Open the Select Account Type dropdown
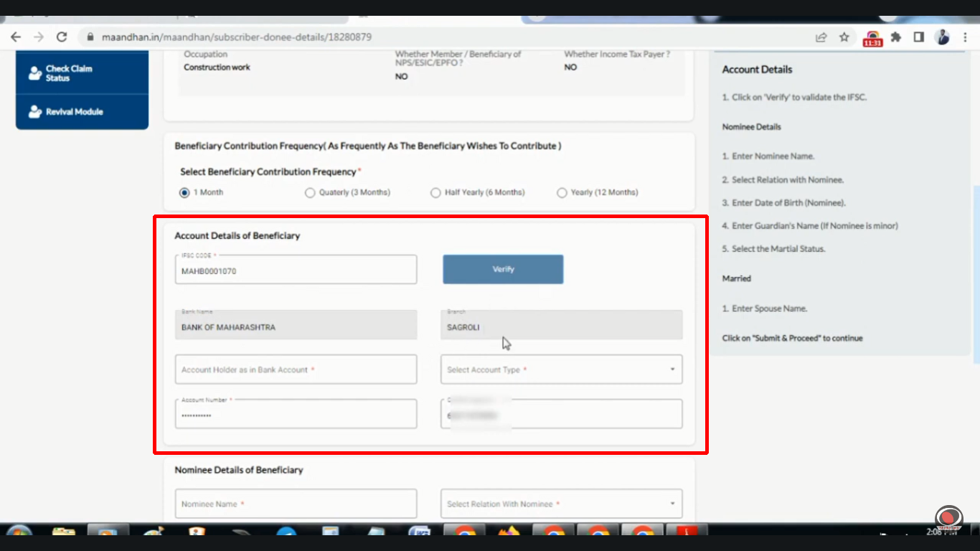The width and height of the screenshot is (980, 551). pos(561,369)
